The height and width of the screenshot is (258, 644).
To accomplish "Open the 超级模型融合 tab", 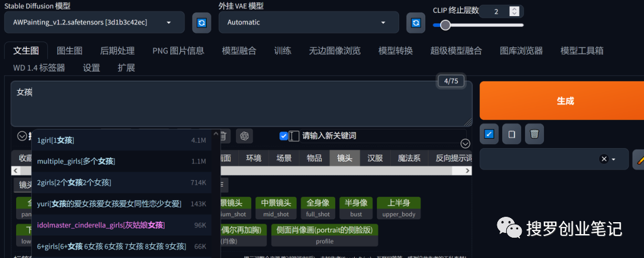I will click(456, 51).
